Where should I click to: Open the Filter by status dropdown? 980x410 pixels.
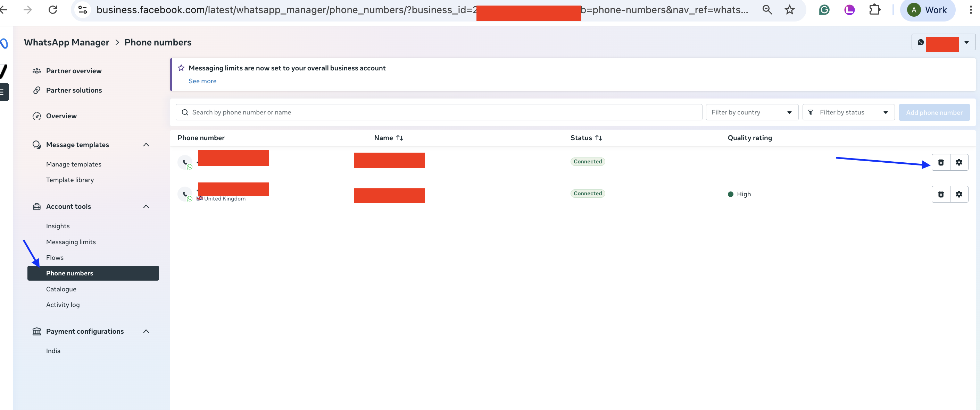848,112
